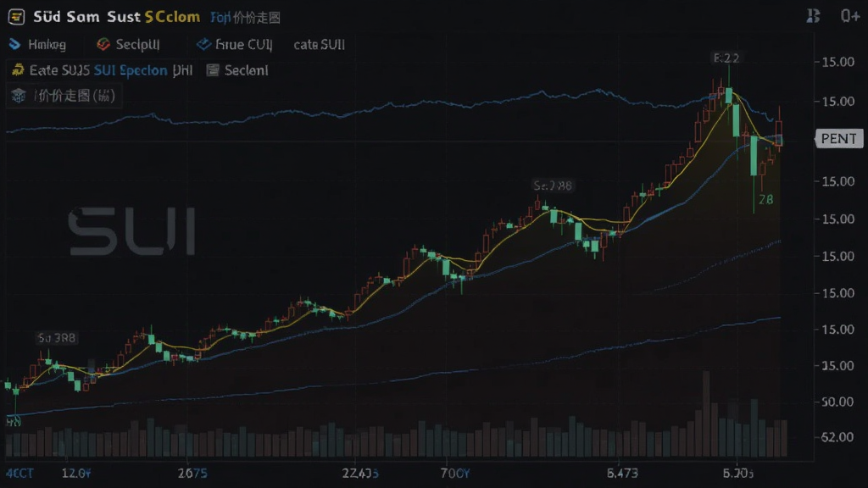
Task: Click the PENT price tag on axis
Action: tap(838, 138)
